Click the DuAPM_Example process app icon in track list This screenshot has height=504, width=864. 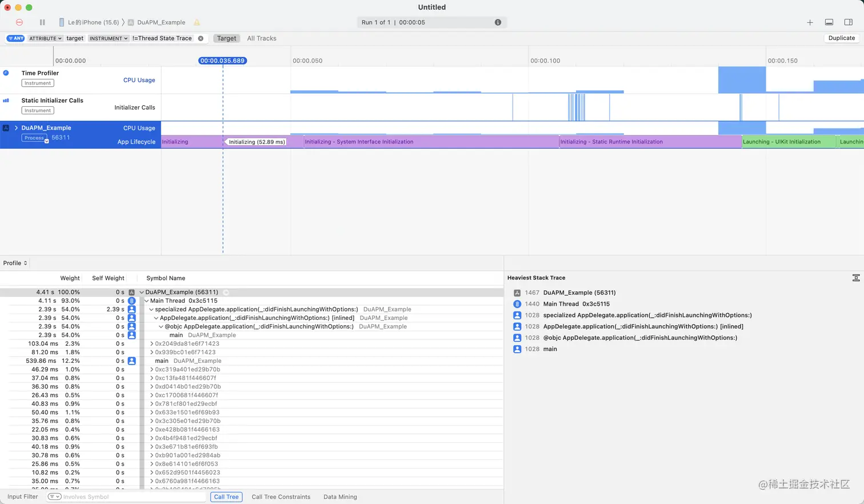pyautogui.click(x=6, y=128)
